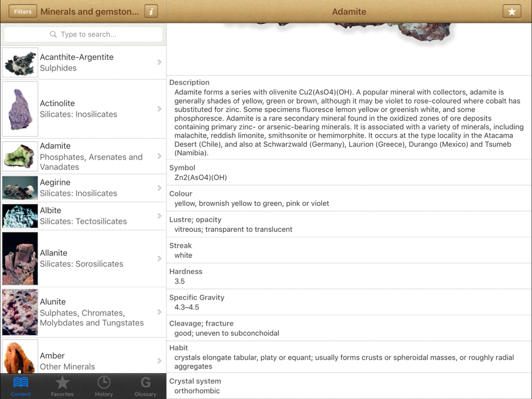The image size is (532, 399).
Task: Click specific gravity value 4.3–4.5
Action: (187, 307)
